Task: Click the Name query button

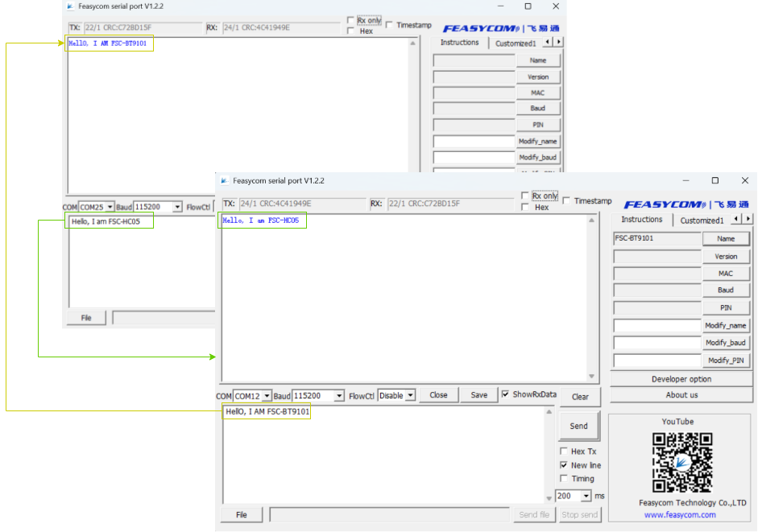Action: tap(726, 238)
